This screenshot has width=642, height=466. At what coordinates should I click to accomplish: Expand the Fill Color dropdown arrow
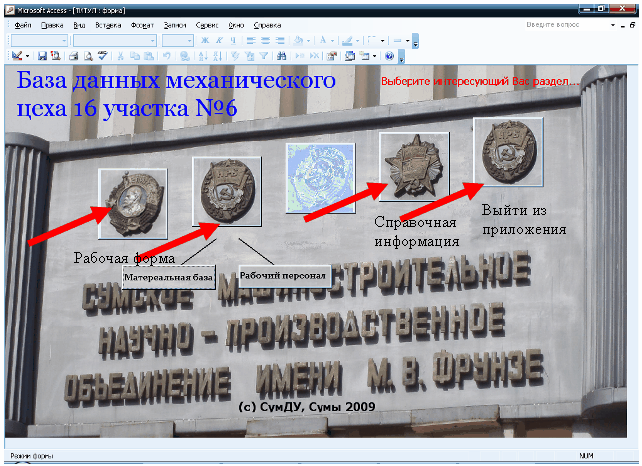tap(308, 41)
